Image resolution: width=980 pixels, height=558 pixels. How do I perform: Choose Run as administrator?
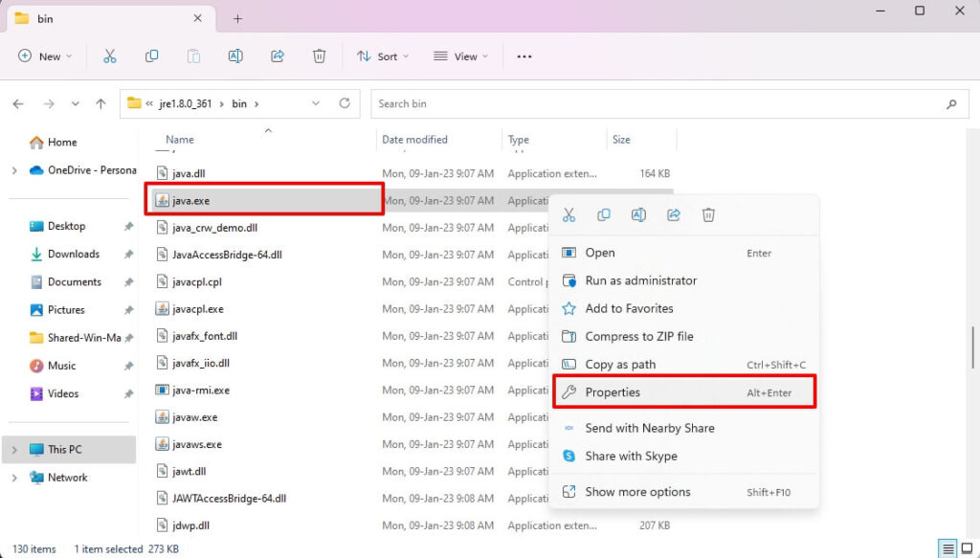pos(640,280)
